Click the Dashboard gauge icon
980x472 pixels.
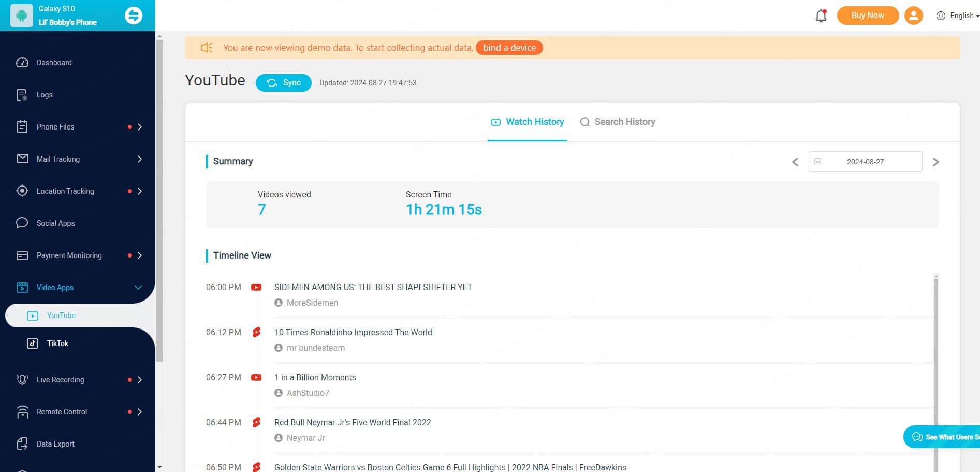22,63
